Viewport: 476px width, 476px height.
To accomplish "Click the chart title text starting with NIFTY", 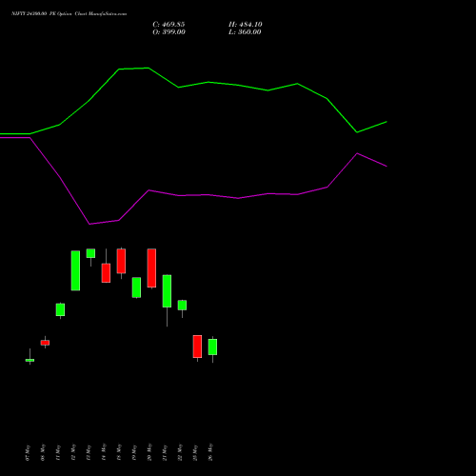I will [x=69, y=13].
